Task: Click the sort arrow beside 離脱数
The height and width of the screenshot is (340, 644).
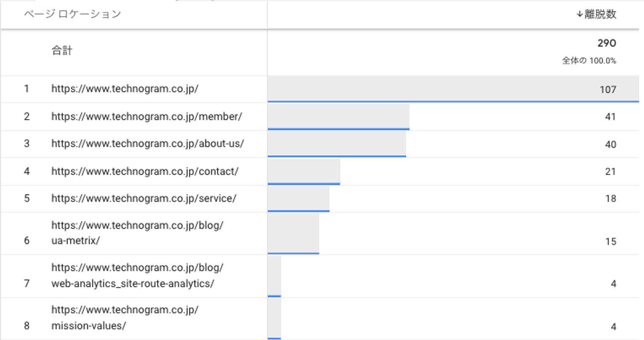Action: coord(580,14)
